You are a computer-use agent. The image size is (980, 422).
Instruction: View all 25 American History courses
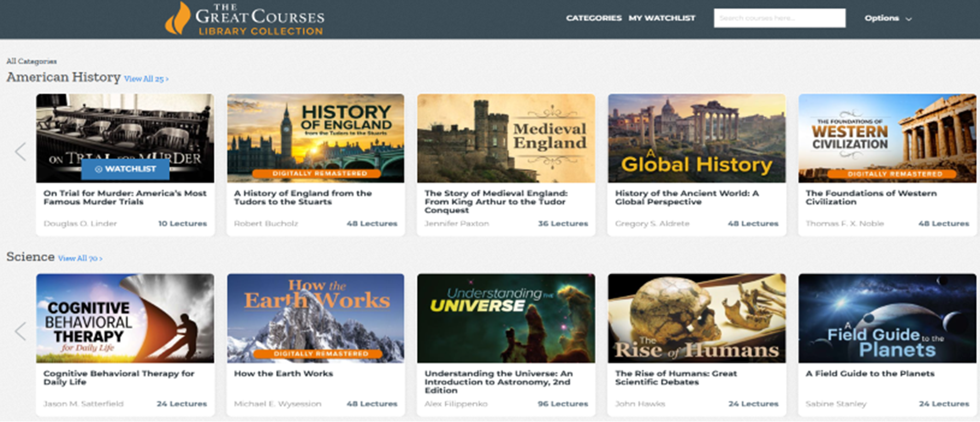coord(146,79)
